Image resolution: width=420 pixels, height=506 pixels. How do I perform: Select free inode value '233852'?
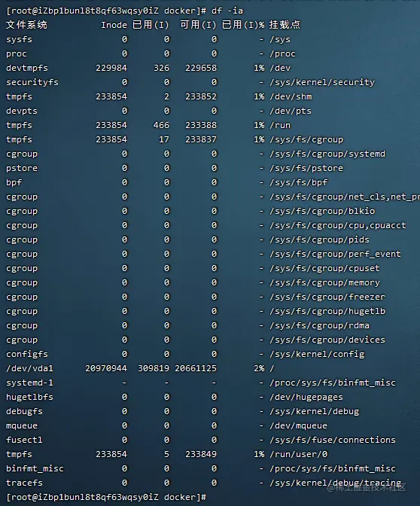201,96
